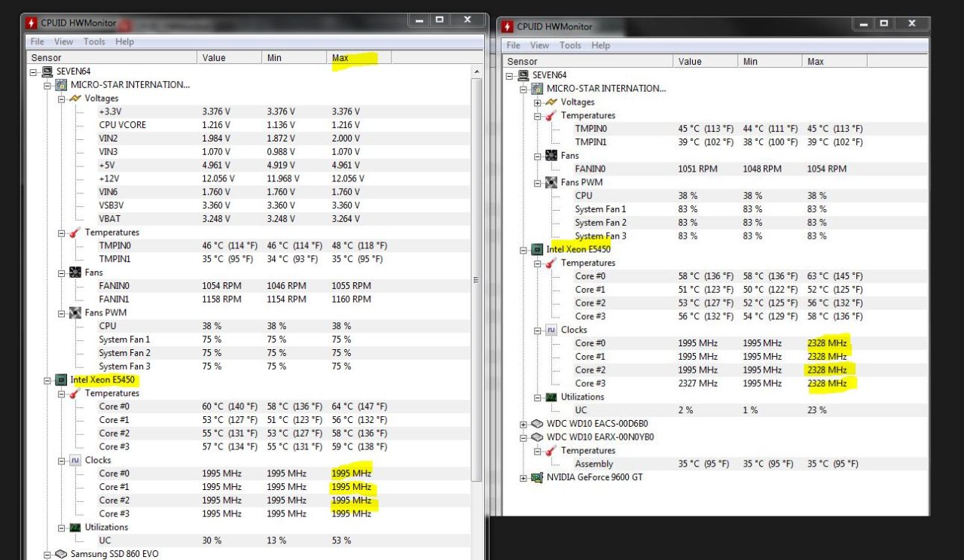Viewport: 964px width, 560px height.
Task: Click Max column header in left window
Action: (359, 58)
